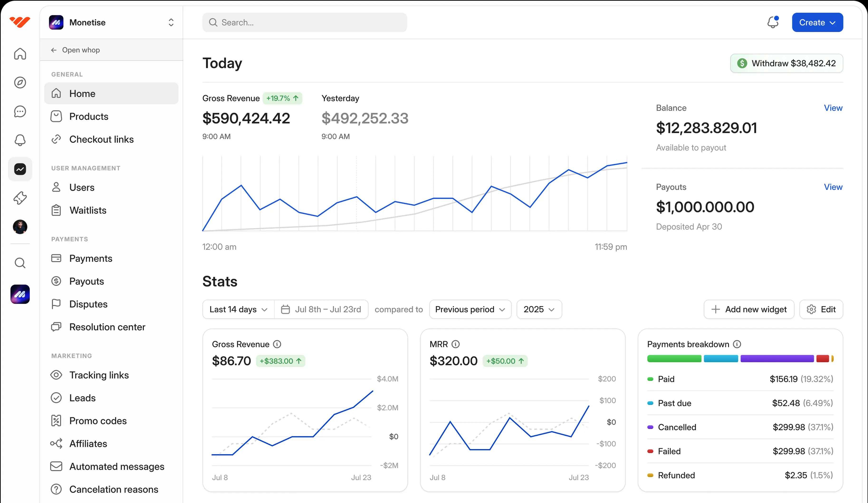This screenshot has width=868, height=503.
Task: Open the 2025 year selector
Action: pos(539,309)
